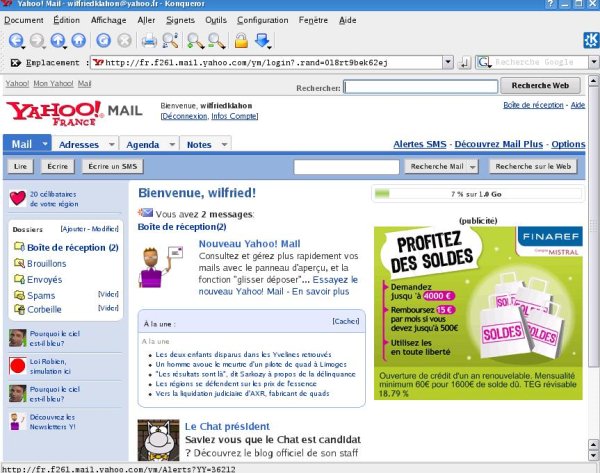Click the Infos Compte link
The image size is (600, 473).
pos(234,116)
